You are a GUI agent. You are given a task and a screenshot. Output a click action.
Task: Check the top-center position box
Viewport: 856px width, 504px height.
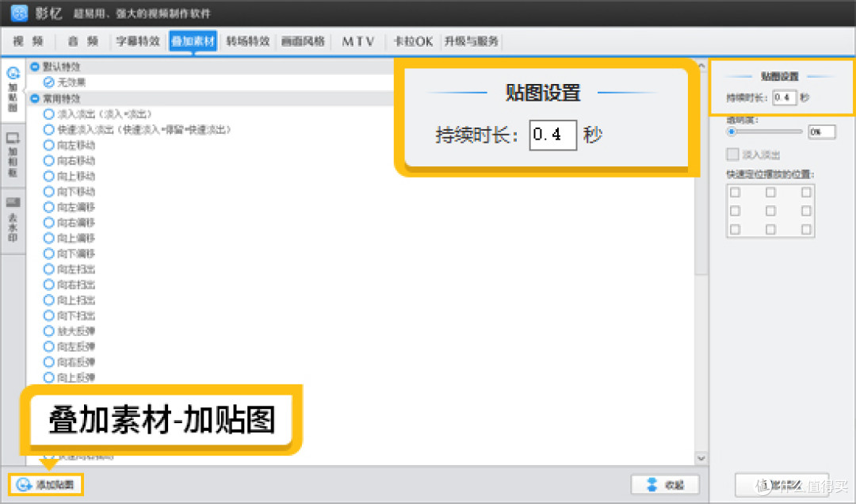pos(771,193)
